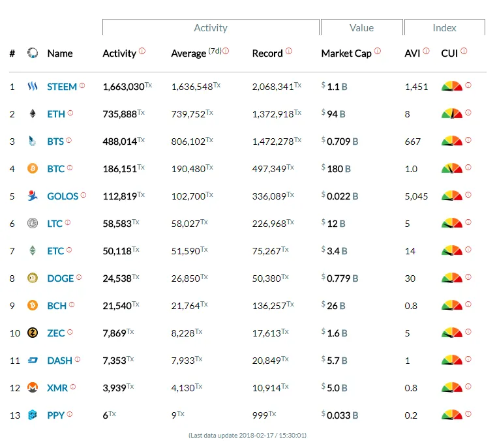Viewport: 497px width, 448px height.
Task: Click the XMR Monero logo icon
Action: click(33, 387)
